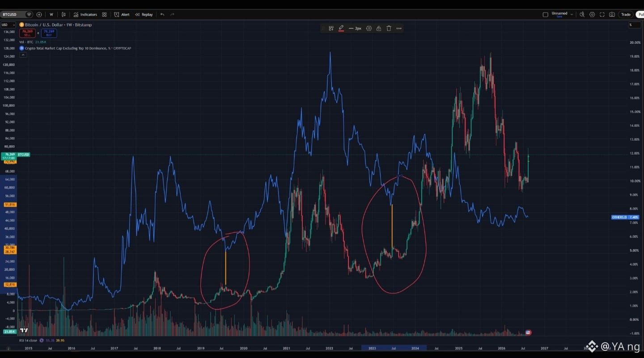Viewport: 644px width, 358px height.
Task: Open quick search icon in top bar
Action: click(582, 15)
